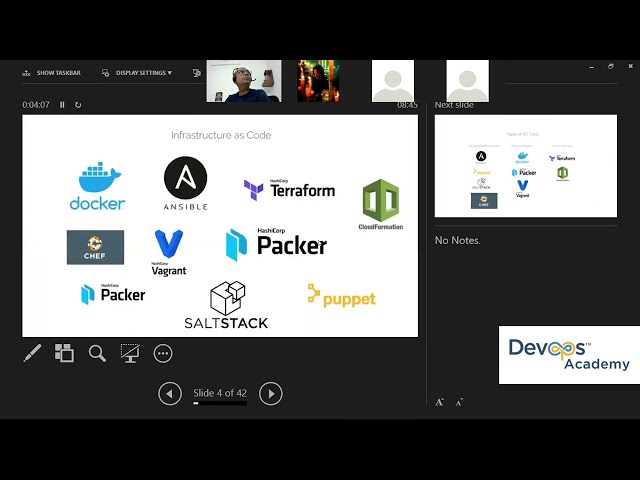Restore down the presenter view window
Screen dimensions: 640x480
point(611,66)
